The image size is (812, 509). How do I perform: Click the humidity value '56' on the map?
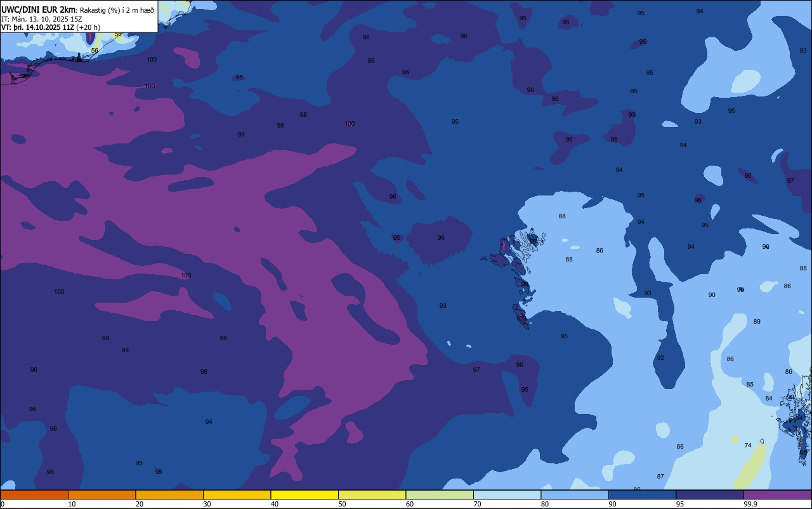pyautogui.click(x=95, y=50)
